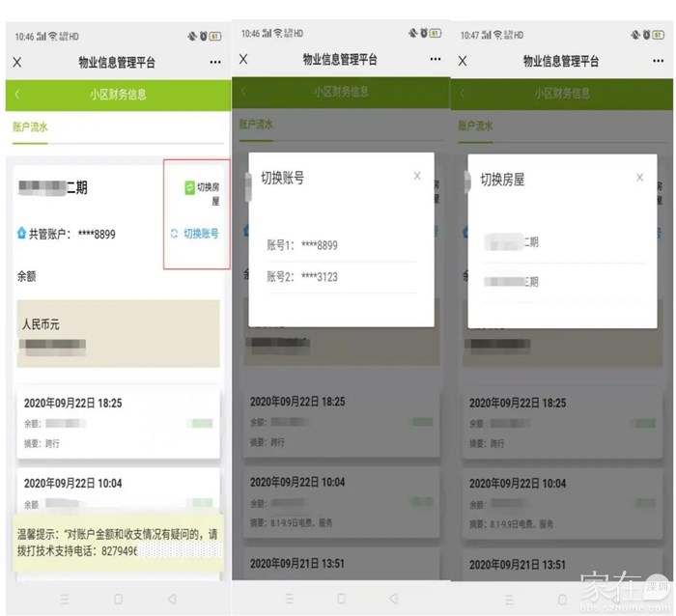
Task: Tap the green 切换房屋 icon beside community name
Action: [189, 187]
